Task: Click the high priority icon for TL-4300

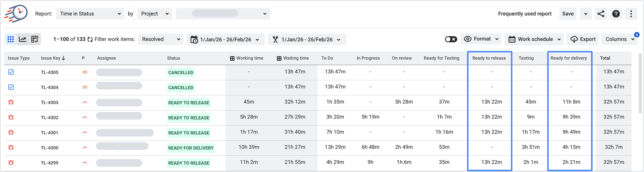Action: (85, 147)
